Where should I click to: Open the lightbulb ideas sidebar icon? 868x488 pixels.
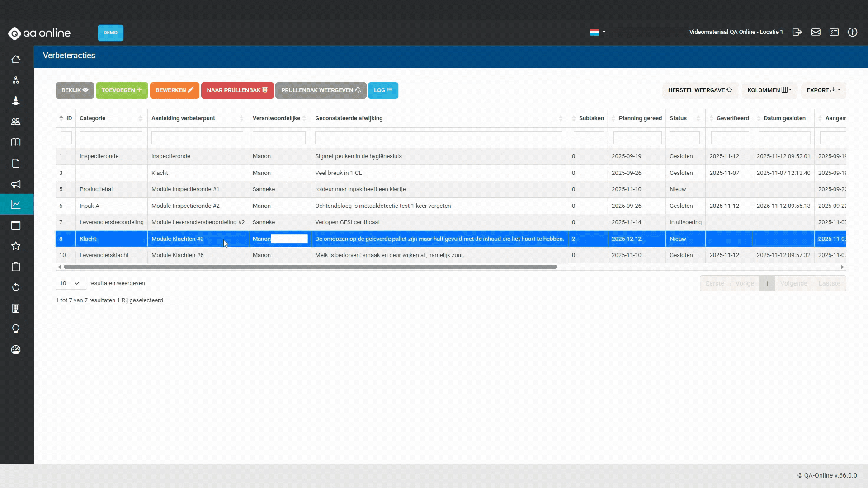coord(16,329)
